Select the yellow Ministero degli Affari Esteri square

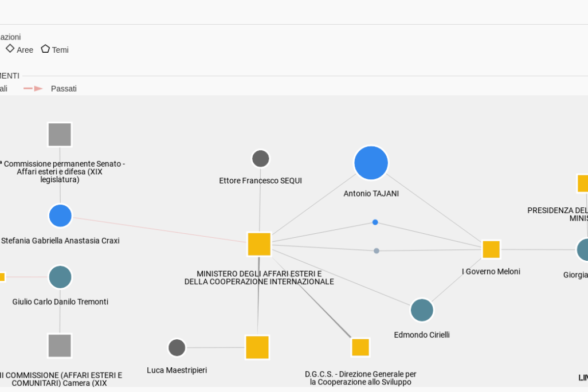tap(259, 244)
